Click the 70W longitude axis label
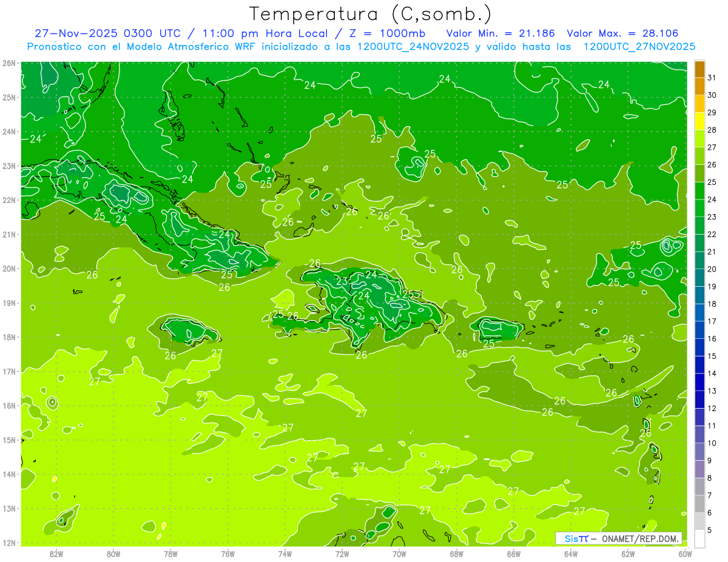Viewport: 728px width, 562px height. 399,554
